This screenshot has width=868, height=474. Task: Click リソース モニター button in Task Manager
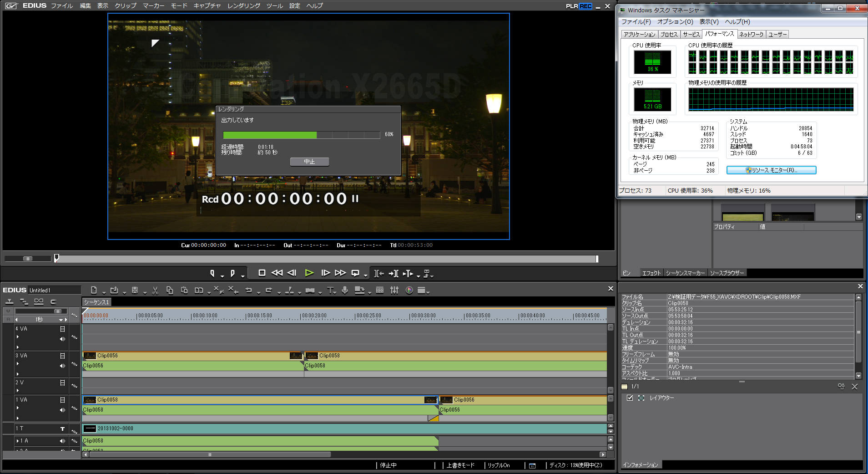tap(771, 170)
